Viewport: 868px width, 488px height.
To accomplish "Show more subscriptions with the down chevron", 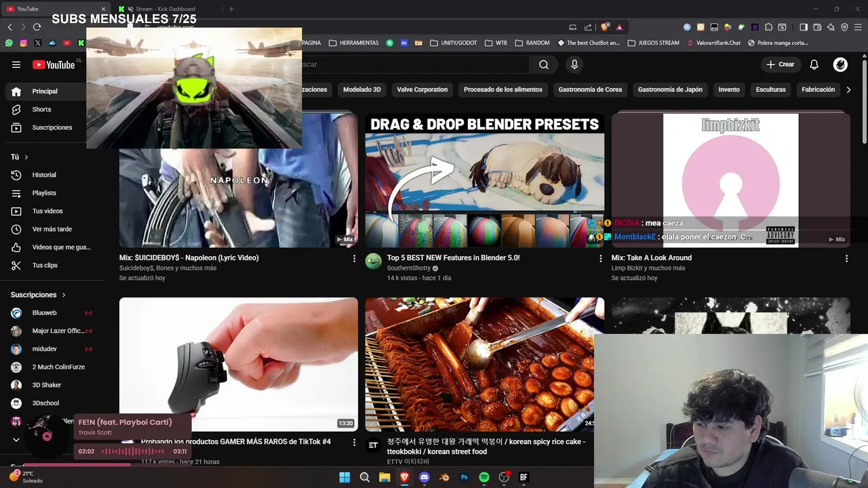I will (16, 439).
